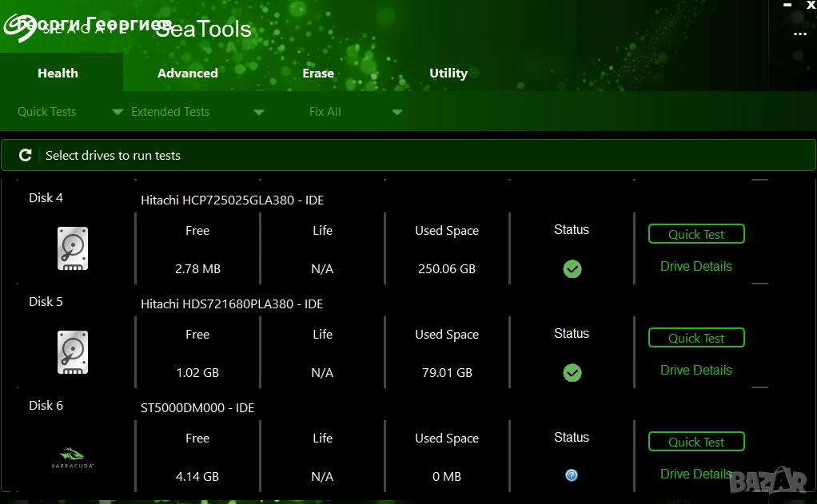Open the Erase tab
The image size is (817, 504).
pos(317,73)
